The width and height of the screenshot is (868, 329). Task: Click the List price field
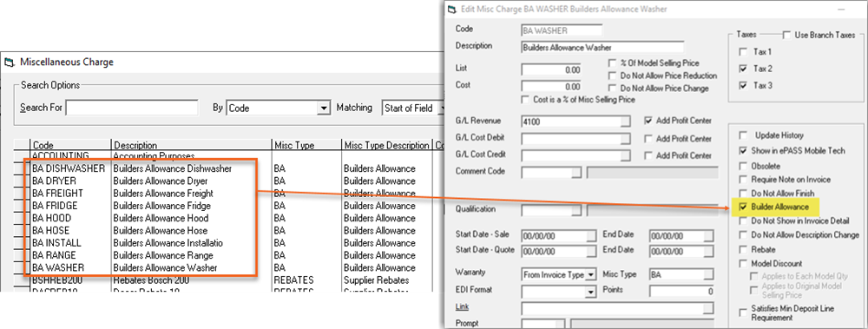tap(552, 70)
